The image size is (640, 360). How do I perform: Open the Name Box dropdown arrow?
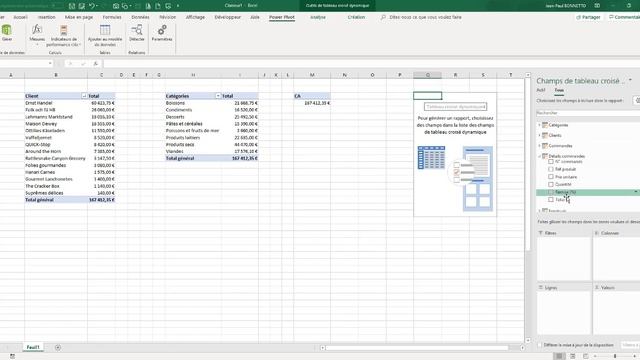tap(50, 64)
